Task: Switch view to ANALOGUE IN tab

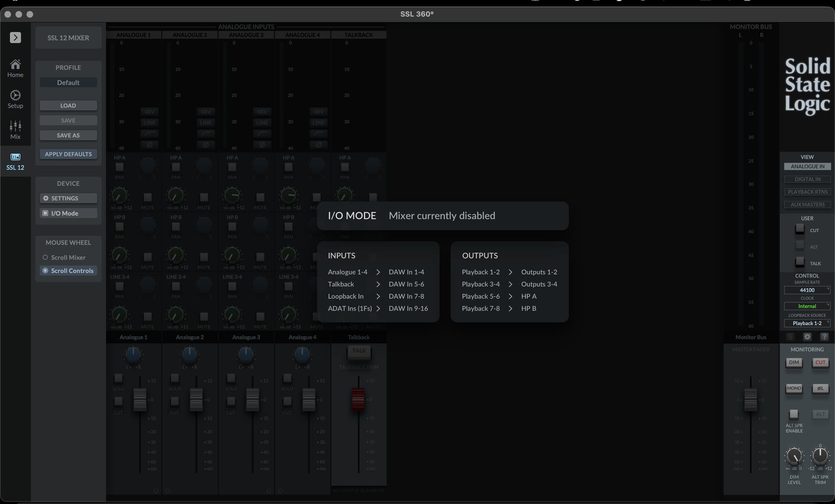Action: tap(807, 167)
